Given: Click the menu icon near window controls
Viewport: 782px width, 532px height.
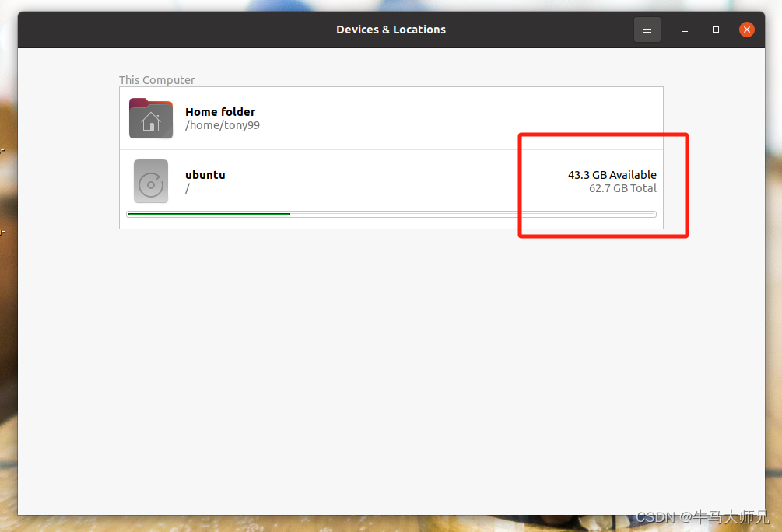Looking at the screenshot, I should [x=647, y=29].
